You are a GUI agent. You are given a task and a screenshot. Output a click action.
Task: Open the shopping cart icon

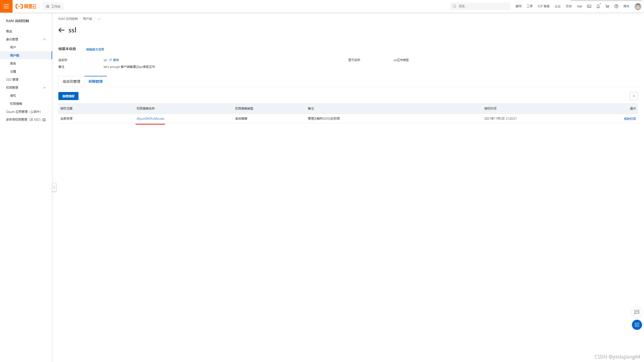click(x=607, y=6)
